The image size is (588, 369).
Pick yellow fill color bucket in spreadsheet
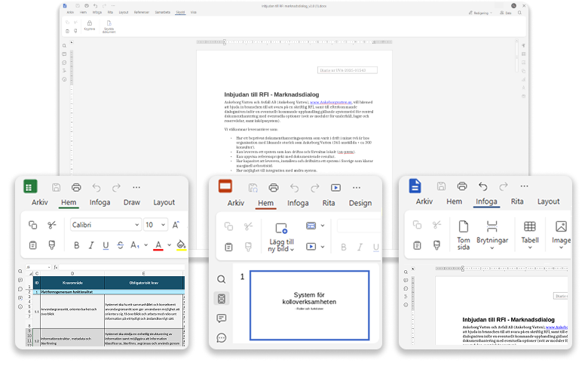click(x=181, y=245)
